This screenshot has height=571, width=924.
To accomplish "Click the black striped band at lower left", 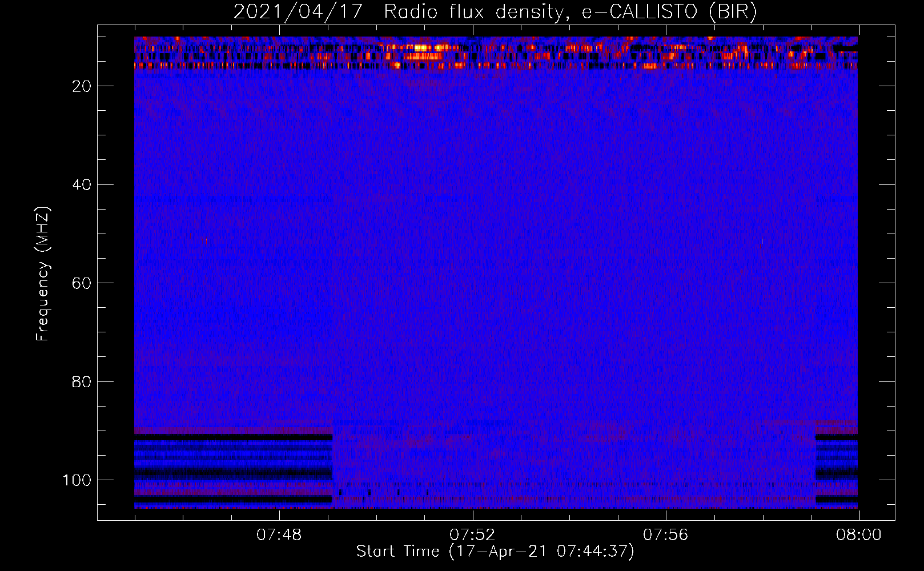I will (x=233, y=468).
